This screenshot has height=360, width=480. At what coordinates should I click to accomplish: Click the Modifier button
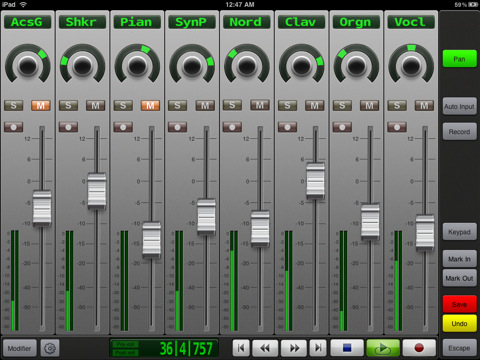19,348
